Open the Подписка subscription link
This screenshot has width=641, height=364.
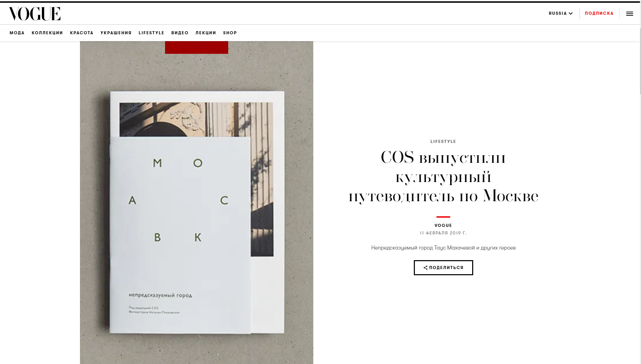click(x=599, y=13)
